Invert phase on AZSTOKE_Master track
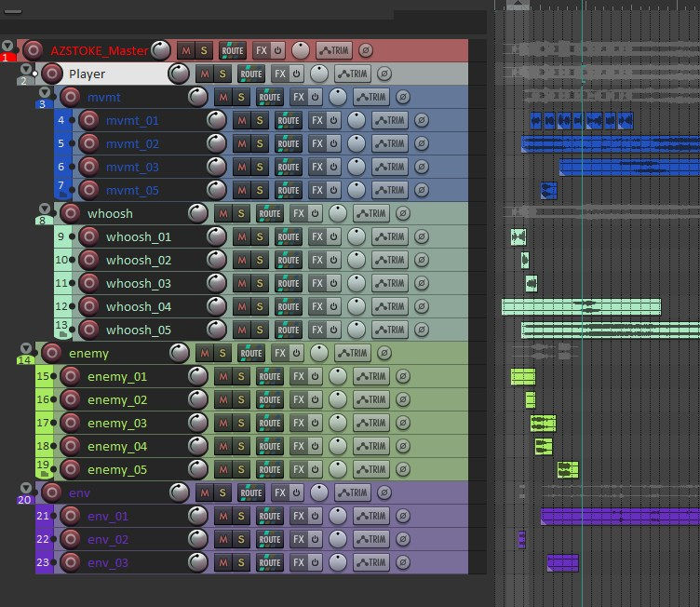The height and width of the screenshot is (607, 700). [365, 50]
